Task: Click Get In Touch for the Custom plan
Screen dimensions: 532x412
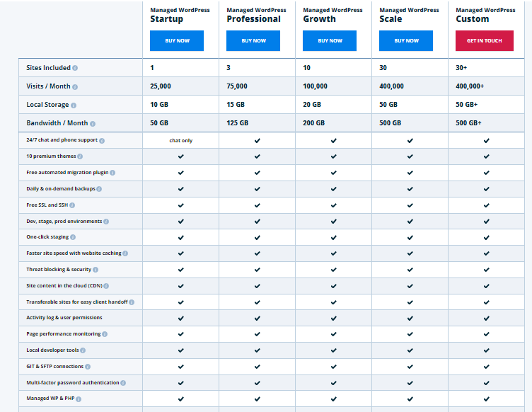Action: pos(484,41)
